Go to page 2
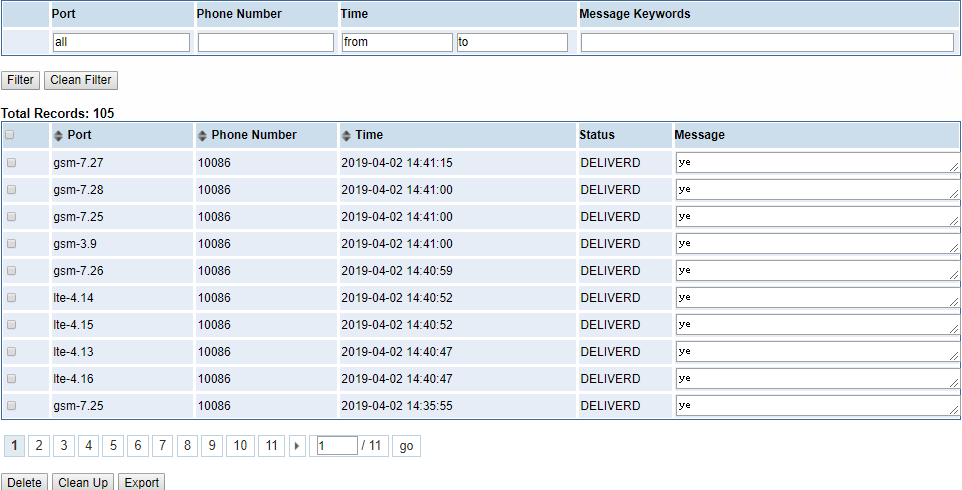 click(39, 446)
